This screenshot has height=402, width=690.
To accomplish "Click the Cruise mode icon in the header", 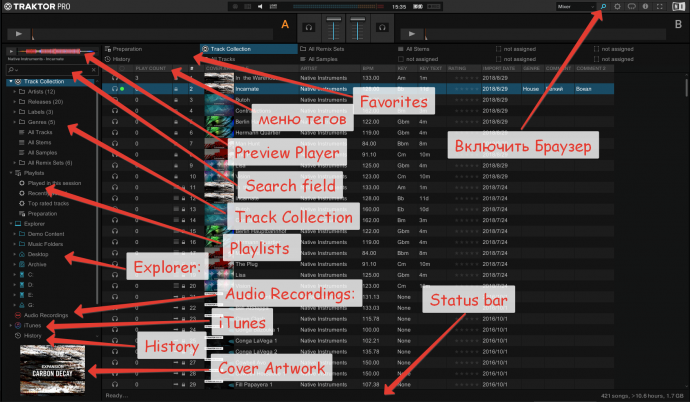I will click(x=631, y=7).
